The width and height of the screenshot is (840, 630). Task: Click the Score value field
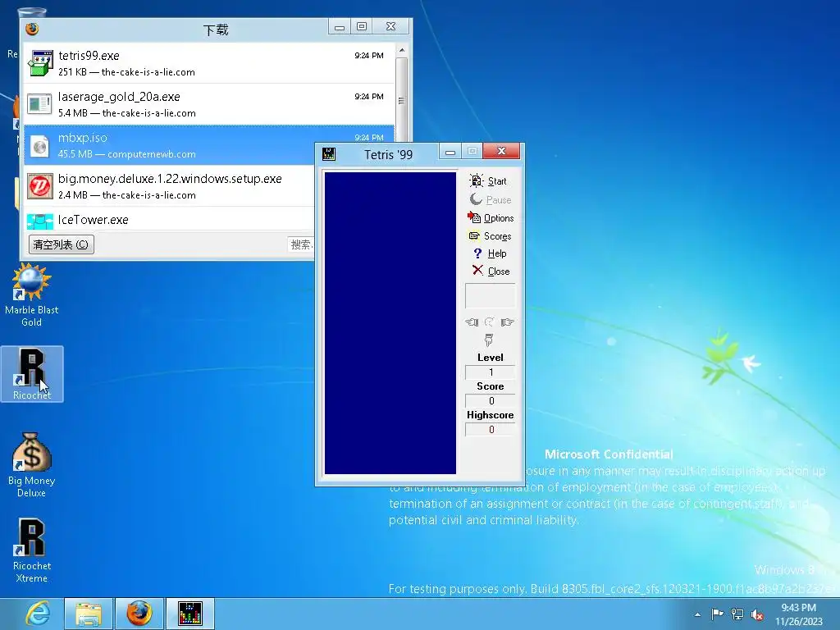[491, 400]
